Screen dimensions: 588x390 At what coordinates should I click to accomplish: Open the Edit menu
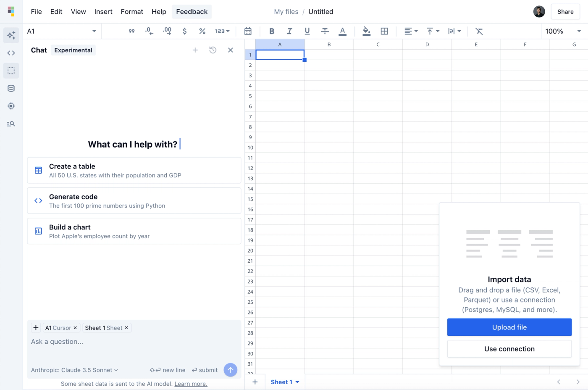56,12
